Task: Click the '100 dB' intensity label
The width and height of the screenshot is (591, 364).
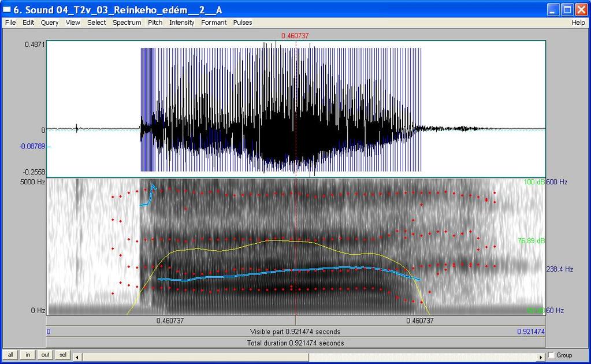Action: click(534, 182)
